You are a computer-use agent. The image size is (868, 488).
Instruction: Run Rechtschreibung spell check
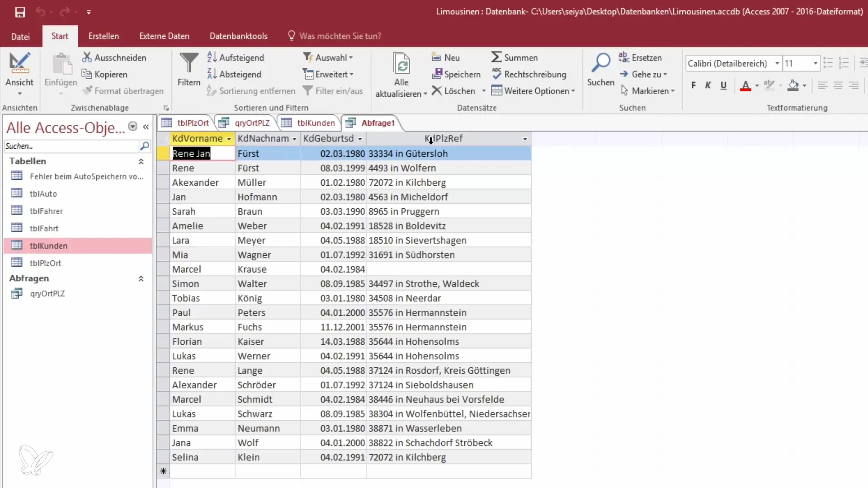click(x=528, y=74)
